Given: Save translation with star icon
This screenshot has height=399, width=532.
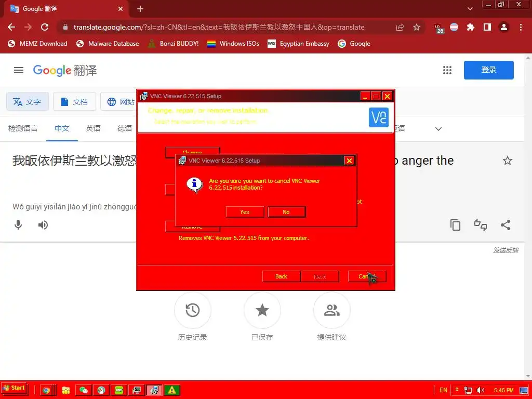Looking at the screenshot, I should (507, 161).
